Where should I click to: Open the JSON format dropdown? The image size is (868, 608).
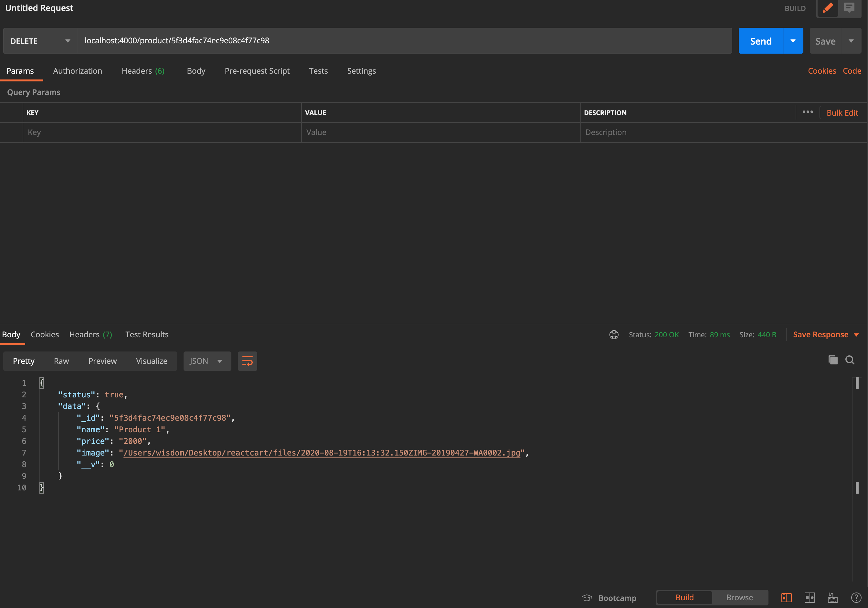[207, 361]
